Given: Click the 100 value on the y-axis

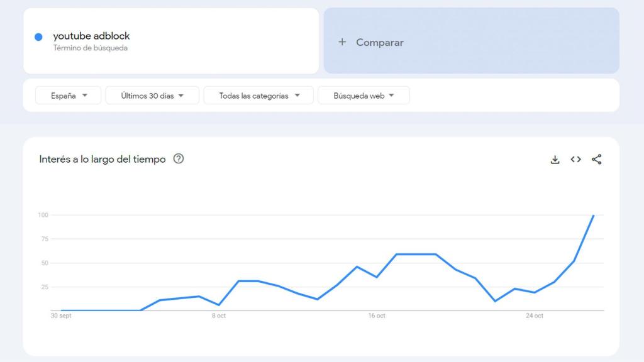Looking at the screenshot, I should (43, 215).
